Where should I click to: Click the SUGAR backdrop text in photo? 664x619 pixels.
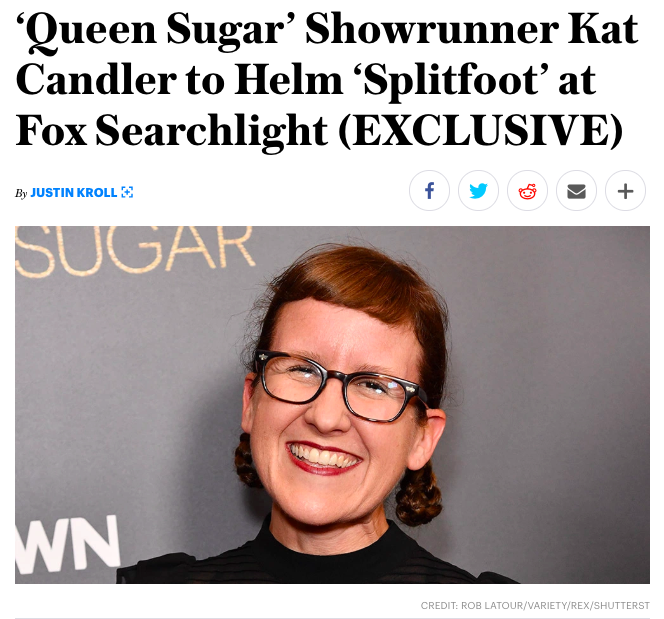135,250
